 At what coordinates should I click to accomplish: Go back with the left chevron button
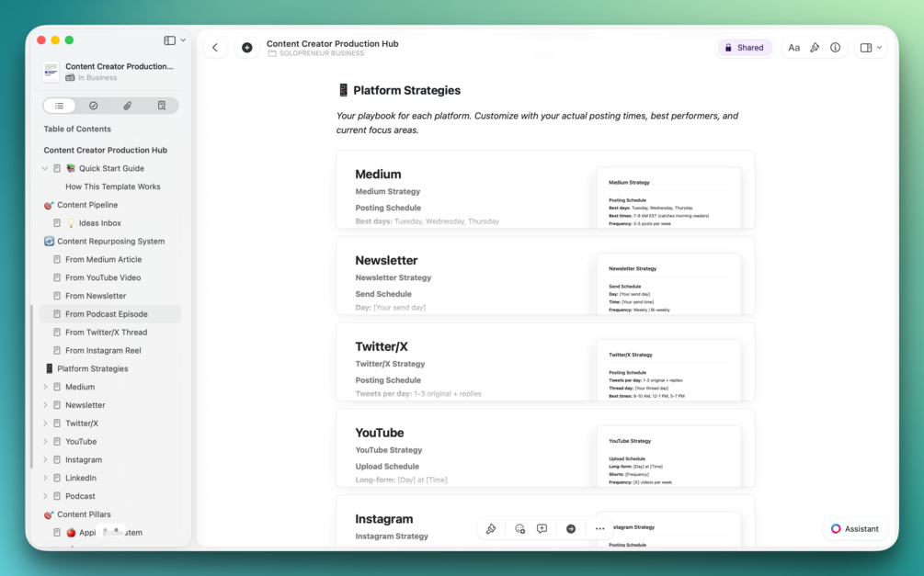[215, 48]
